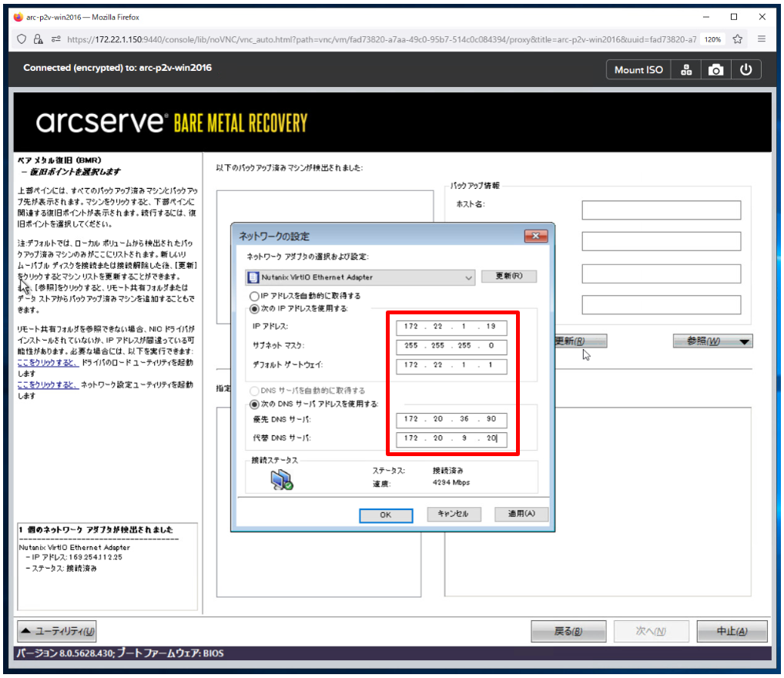Open the Firefox hamburger menu
This screenshot has width=784, height=678.
point(762,39)
